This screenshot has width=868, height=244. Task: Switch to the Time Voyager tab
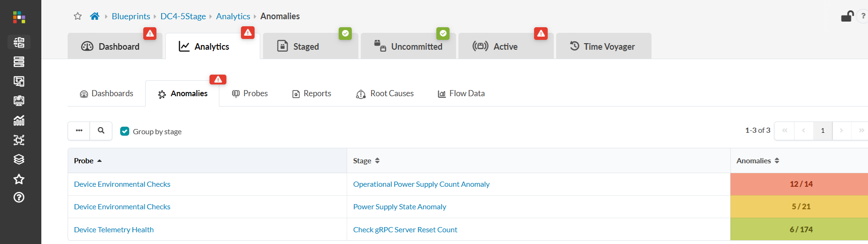click(604, 46)
